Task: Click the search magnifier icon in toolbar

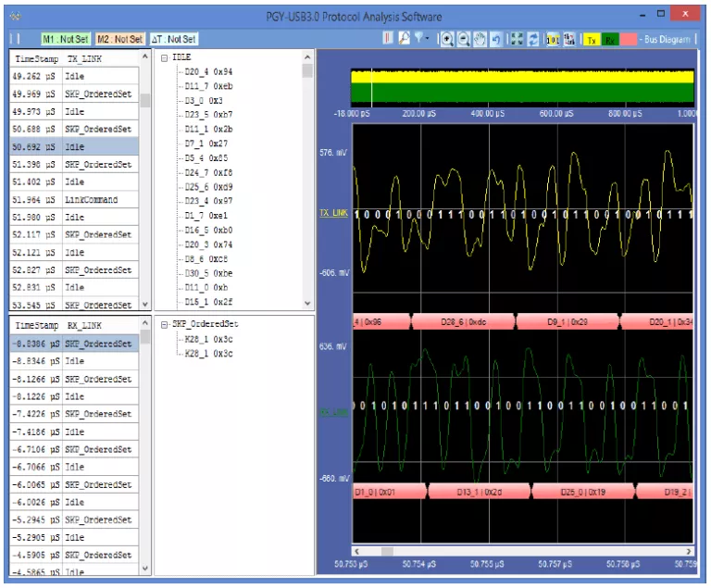Action: coord(404,39)
